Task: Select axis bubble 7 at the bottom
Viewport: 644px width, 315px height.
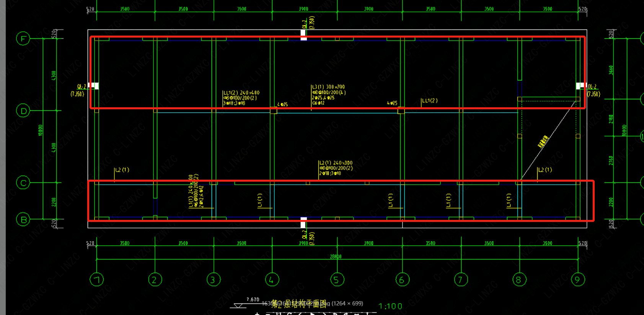Action: pyautogui.click(x=461, y=279)
